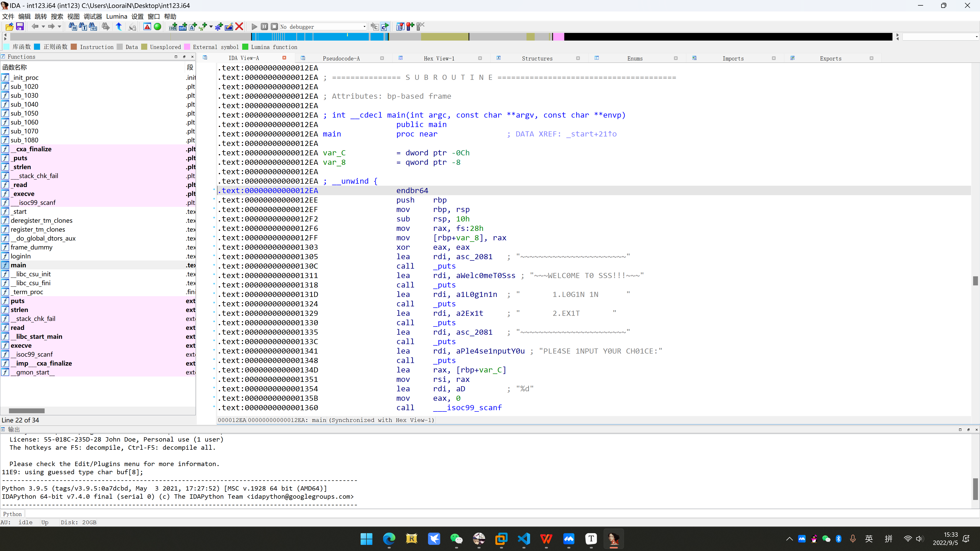Open the 编辑 menu
The width and height of the screenshot is (980, 551).
24,16
